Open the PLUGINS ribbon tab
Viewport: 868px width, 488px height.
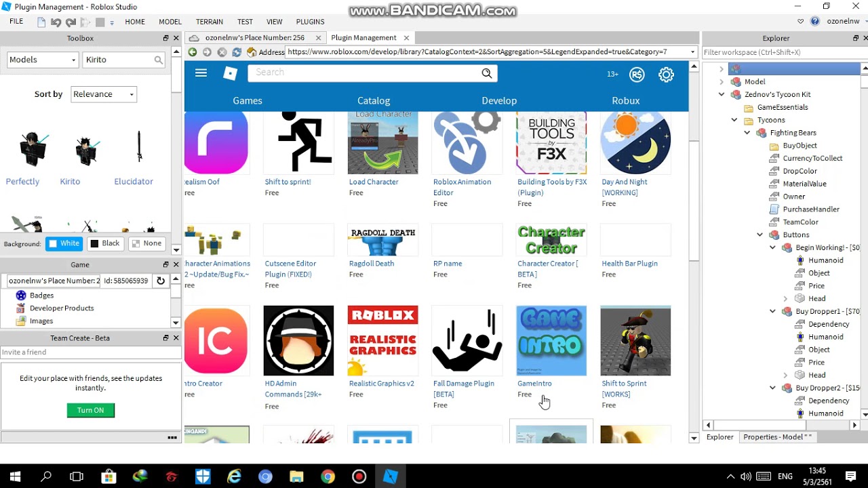pos(311,22)
